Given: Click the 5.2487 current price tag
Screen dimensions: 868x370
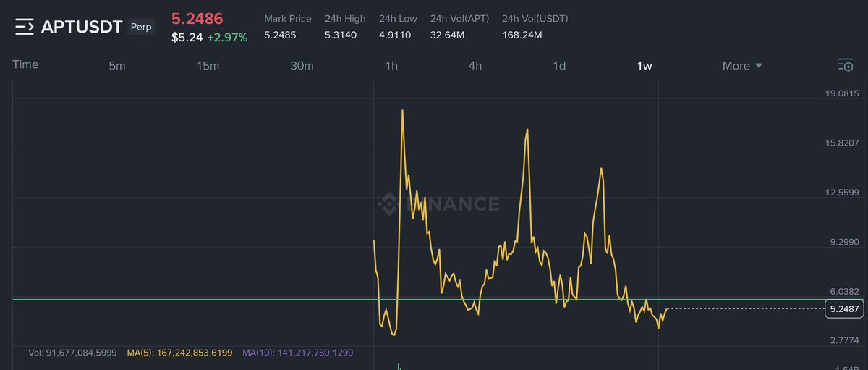Looking at the screenshot, I should [844, 309].
